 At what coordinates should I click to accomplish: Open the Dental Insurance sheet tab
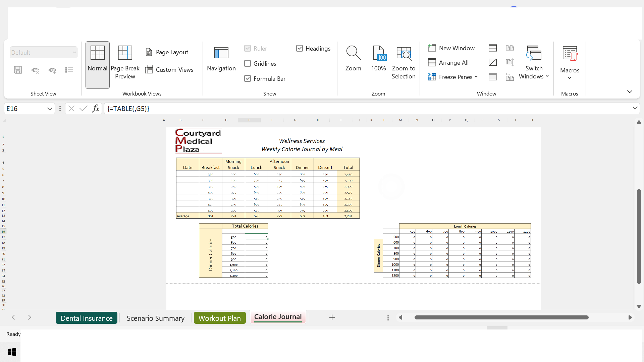pyautogui.click(x=87, y=318)
